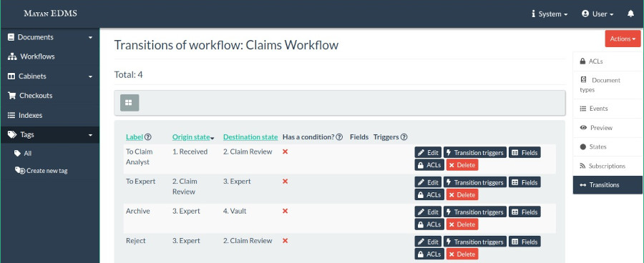Image resolution: width=644 pixels, height=263 pixels.
Task: Edit the To Expert transition
Action: [428, 182]
